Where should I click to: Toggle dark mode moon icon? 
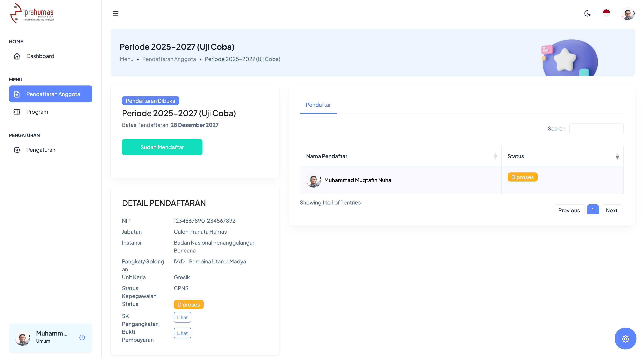pos(587,13)
